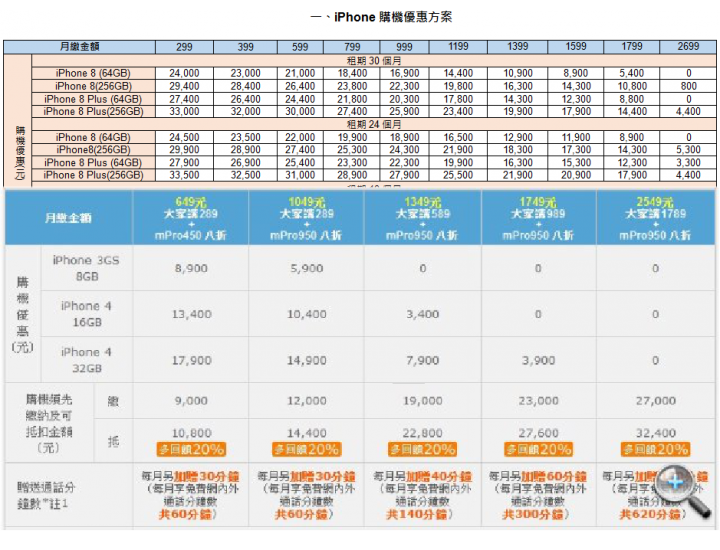Select the iPhone 4 32GB row label
Viewport: 720px width, 550px height.
click(x=86, y=360)
